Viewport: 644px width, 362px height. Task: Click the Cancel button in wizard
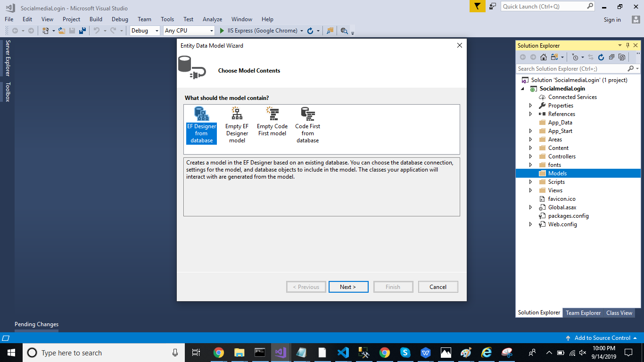[x=438, y=287]
